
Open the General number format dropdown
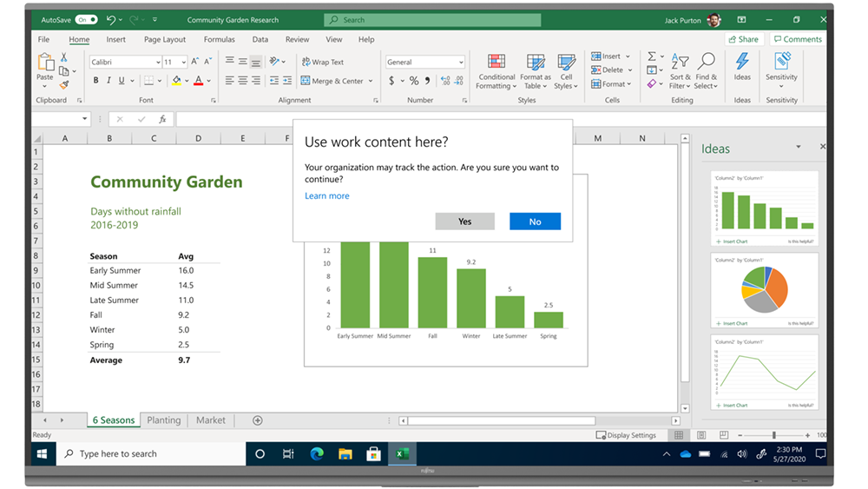[461, 62]
